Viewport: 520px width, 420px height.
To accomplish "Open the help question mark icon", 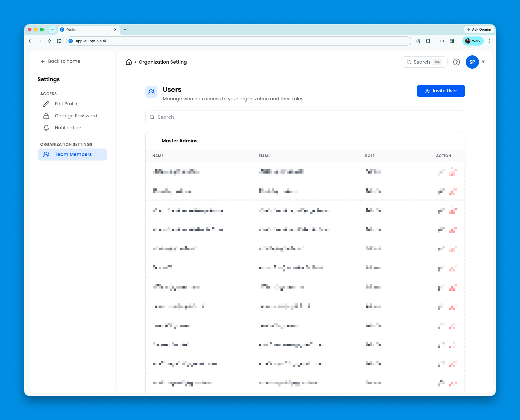I will tap(456, 62).
